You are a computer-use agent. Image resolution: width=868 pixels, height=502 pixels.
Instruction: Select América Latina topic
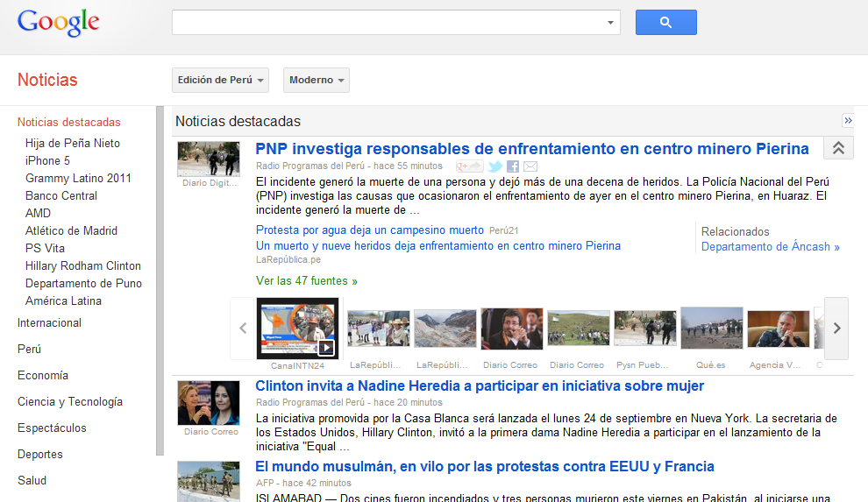(x=63, y=300)
